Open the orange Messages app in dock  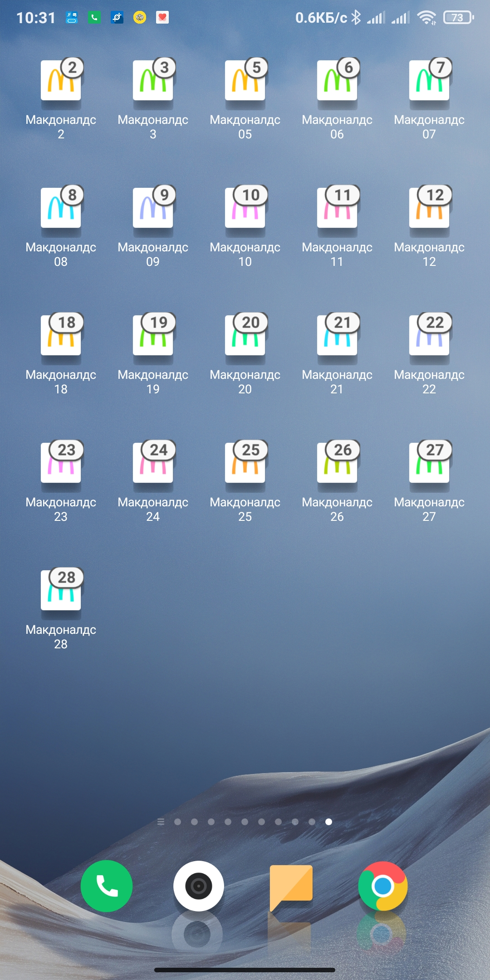pos(291,887)
